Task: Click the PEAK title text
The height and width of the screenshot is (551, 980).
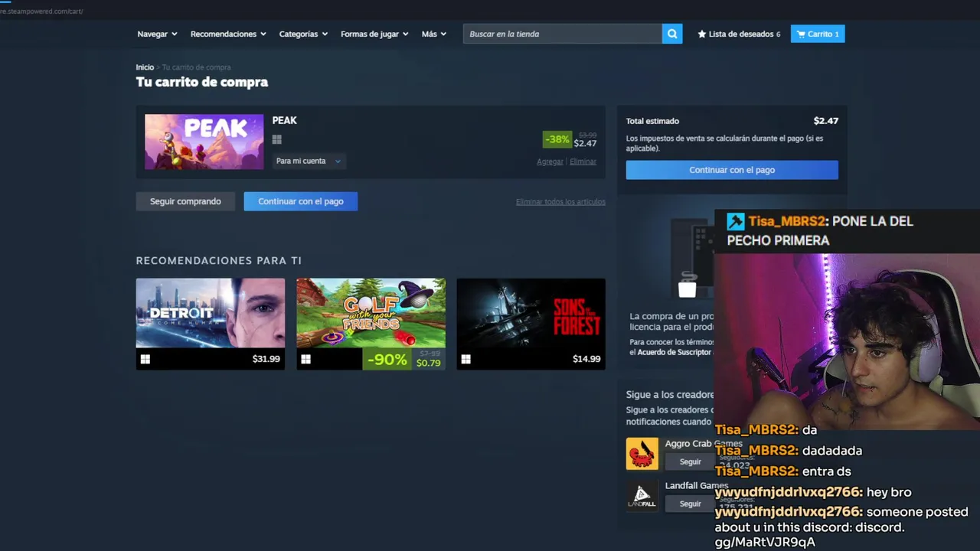Action: click(x=285, y=120)
